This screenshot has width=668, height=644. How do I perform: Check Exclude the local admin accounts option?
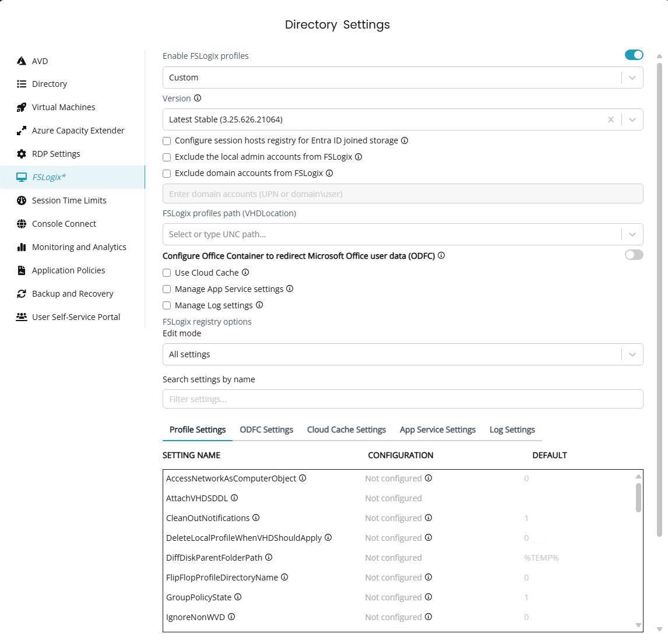tap(167, 157)
